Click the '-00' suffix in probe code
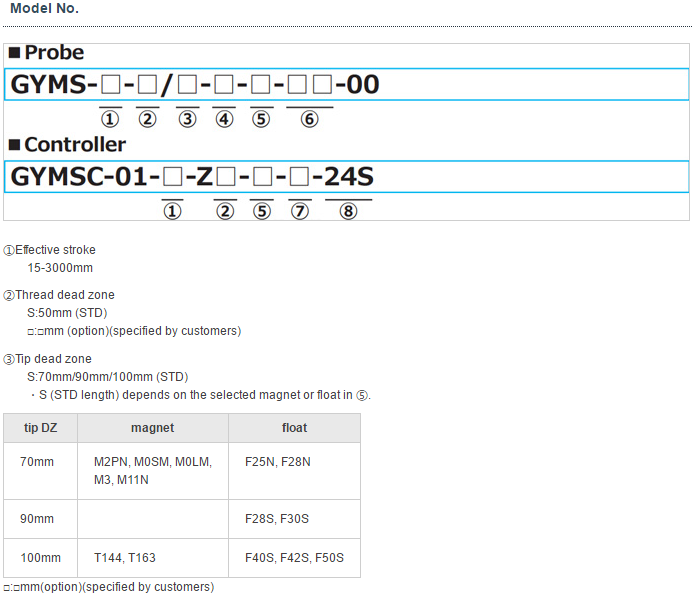This screenshot has width=695, height=596. coord(357,84)
